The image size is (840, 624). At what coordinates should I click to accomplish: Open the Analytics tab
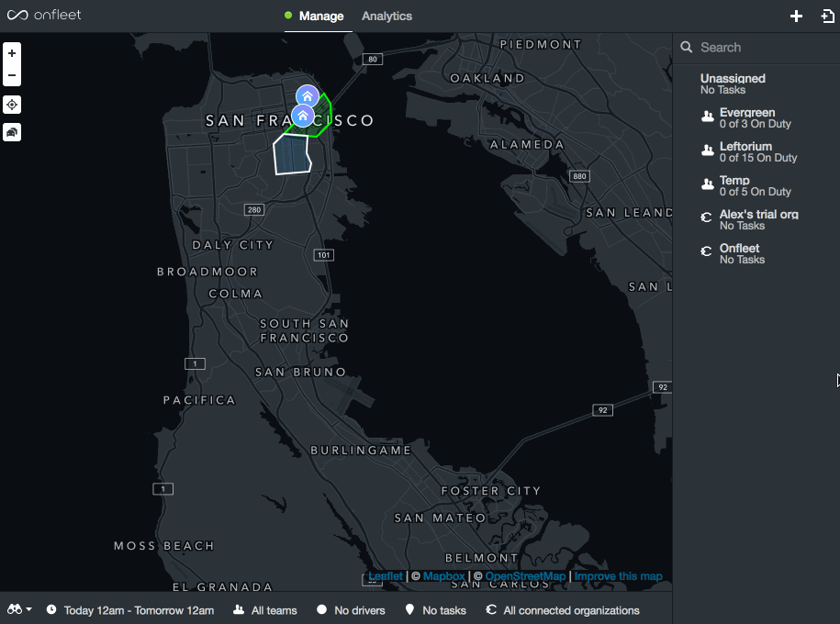pyautogui.click(x=386, y=17)
